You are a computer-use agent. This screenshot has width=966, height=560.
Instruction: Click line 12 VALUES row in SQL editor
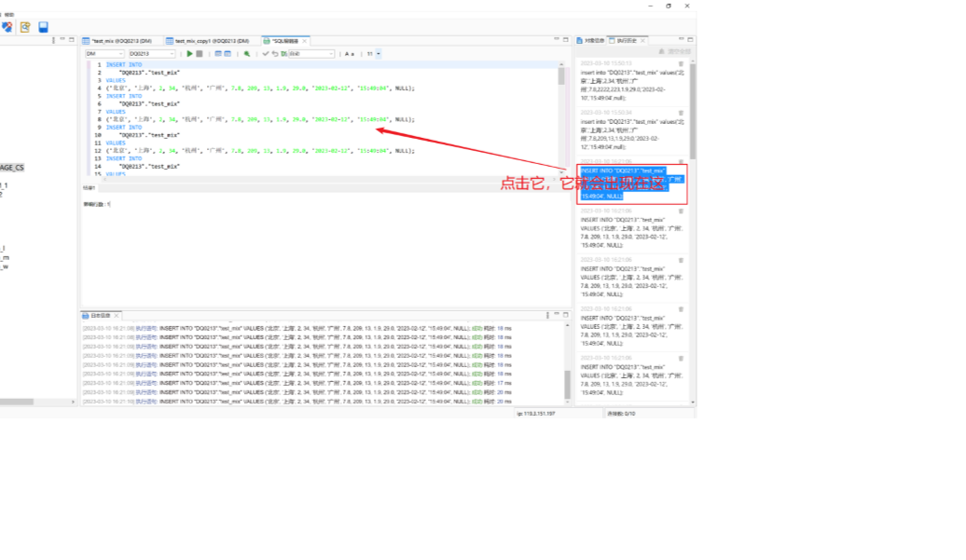click(x=260, y=151)
